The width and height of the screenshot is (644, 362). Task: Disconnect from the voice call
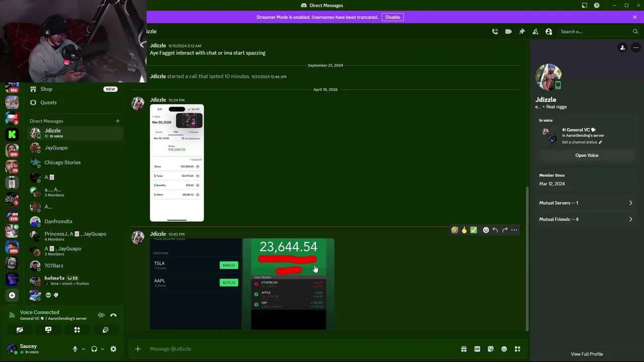pos(113,315)
